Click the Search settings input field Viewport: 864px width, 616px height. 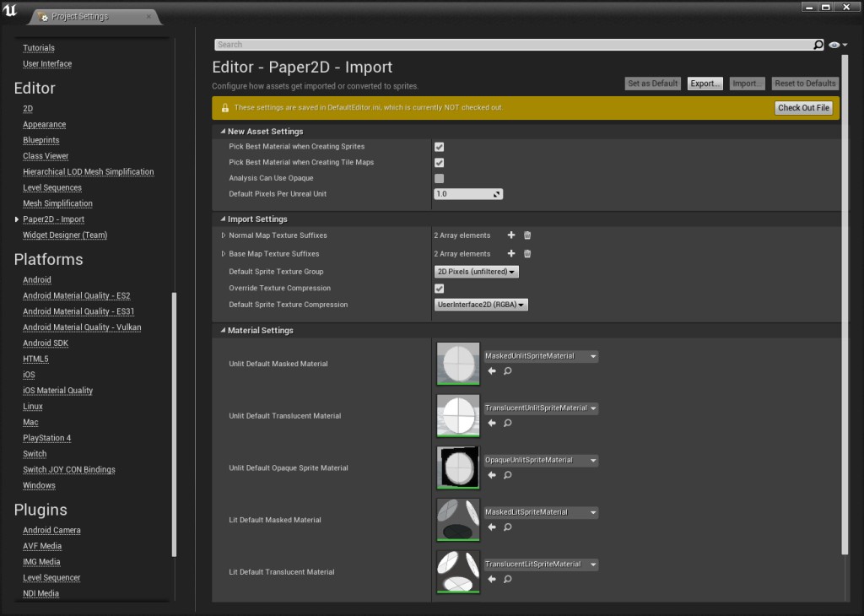pyautogui.click(x=512, y=45)
